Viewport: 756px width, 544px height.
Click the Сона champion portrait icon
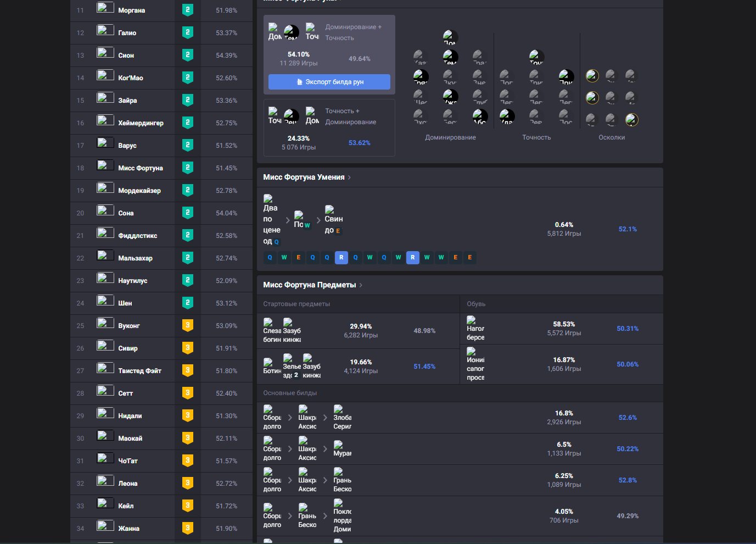point(105,210)
